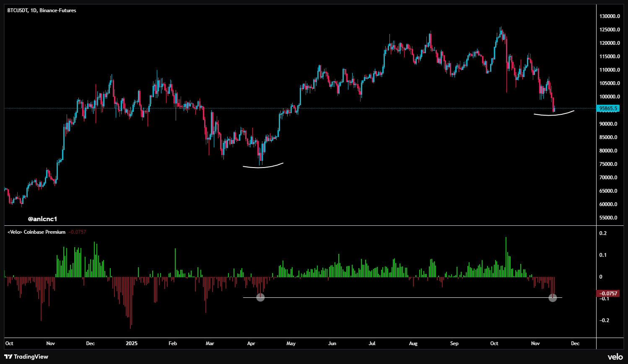The image size is (628, 364).
Task: Select the blue 95865.5 current price tag
Action: (608, 108)
